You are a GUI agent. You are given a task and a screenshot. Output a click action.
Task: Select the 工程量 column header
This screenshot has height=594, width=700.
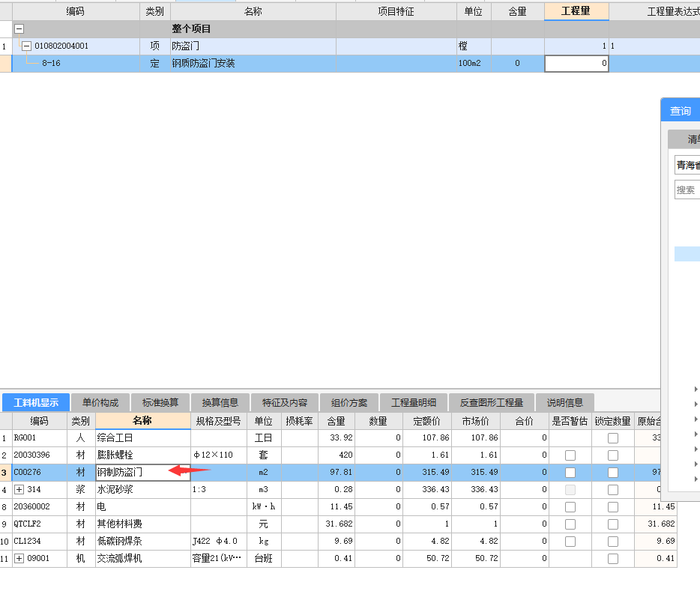[x=576, y=11]
